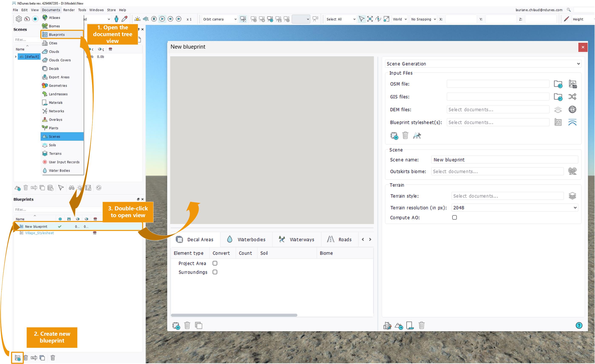Click the eyedropper tool in toolbar
The height and width of the screenshot is (364, 595).
125,19
